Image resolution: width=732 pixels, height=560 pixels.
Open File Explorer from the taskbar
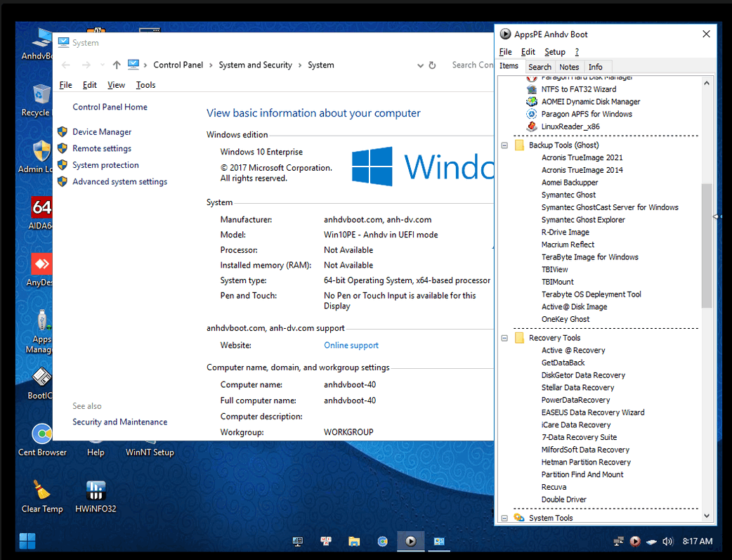[354, 541]
